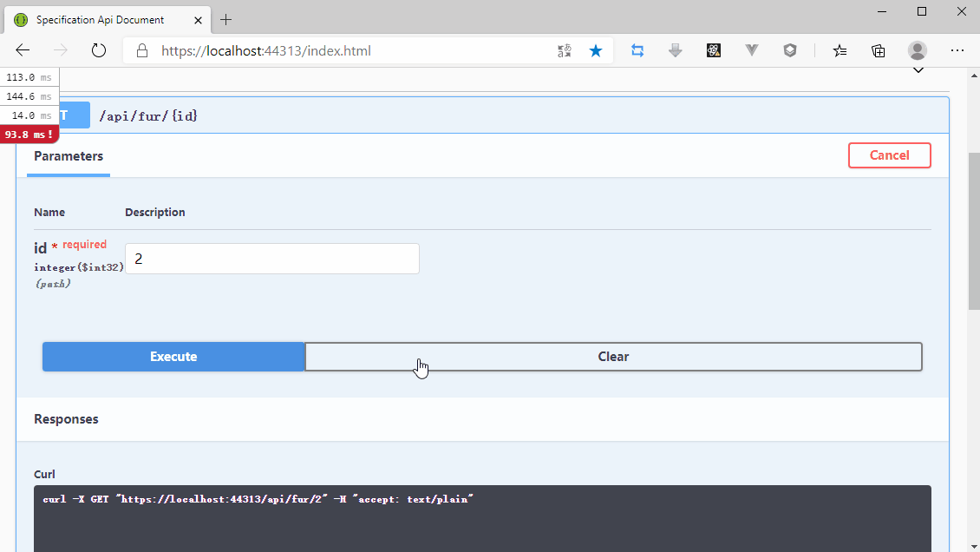Click the blue favorites star icon
980x552 pixels.
(596, 51)
